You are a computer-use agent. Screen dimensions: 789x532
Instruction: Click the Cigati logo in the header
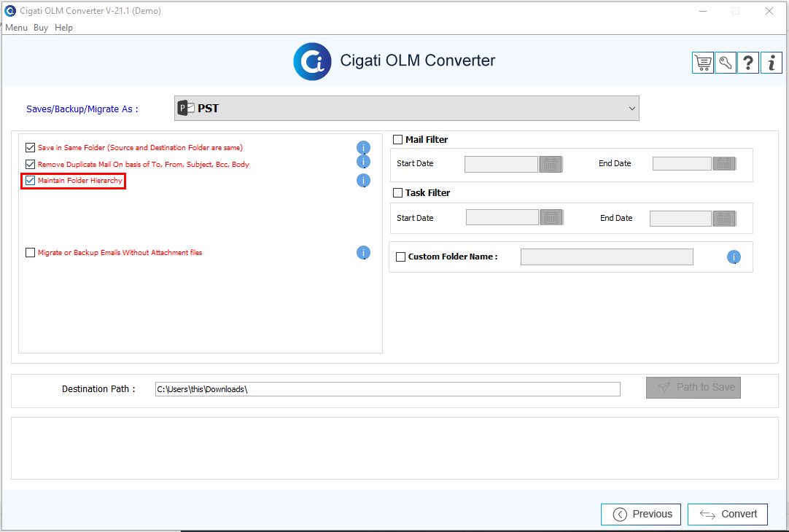313,61
